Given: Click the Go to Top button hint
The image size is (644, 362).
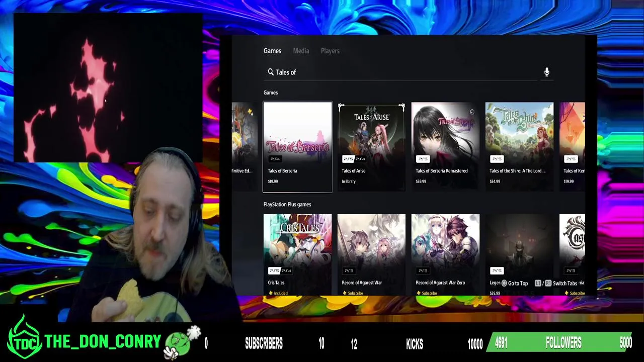Looking at the screenshot, I should pos(514,284).
